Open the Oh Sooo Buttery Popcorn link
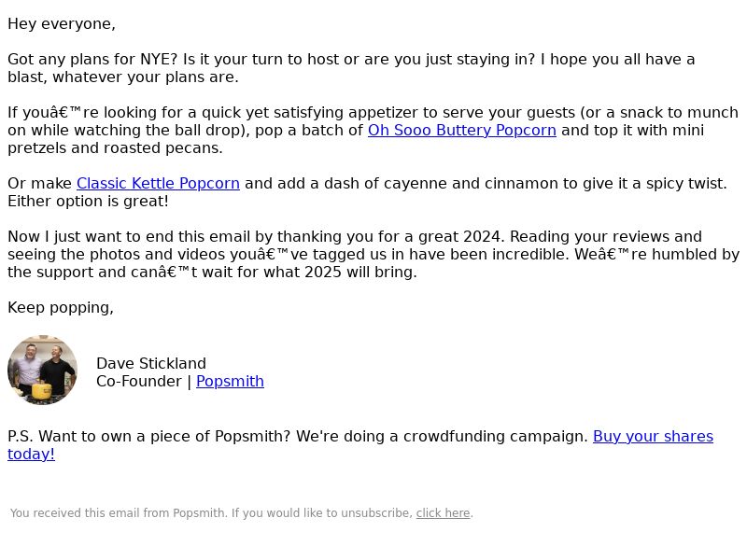 [x=461, y=130]
